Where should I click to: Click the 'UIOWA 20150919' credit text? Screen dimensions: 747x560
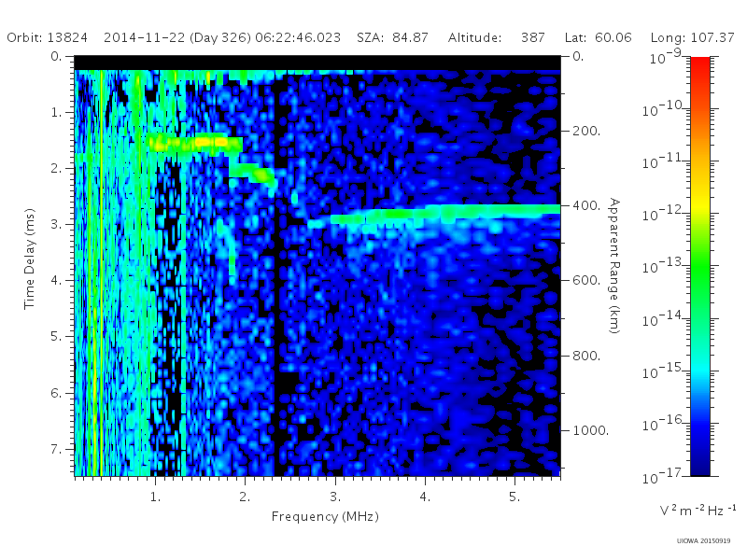coord(703,541)
